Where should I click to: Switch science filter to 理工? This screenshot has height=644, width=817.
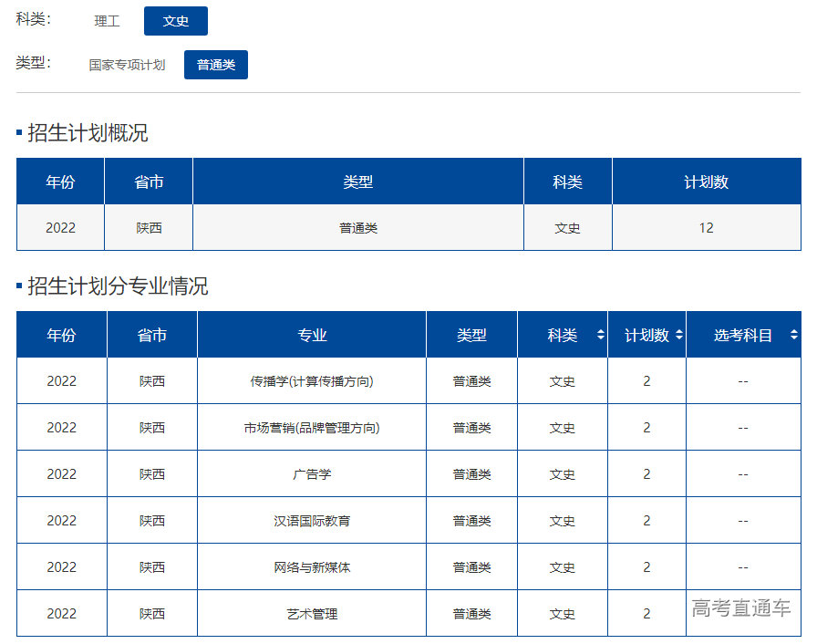pos(107,20)
